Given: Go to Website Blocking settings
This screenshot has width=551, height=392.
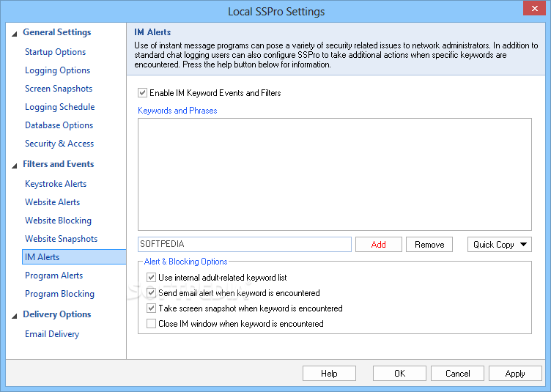Looking at the screenshot, I should (58, 221).
